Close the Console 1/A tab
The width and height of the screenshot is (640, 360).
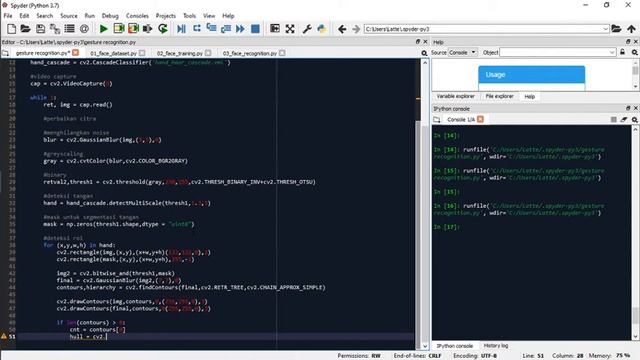(x=480, y=119)
